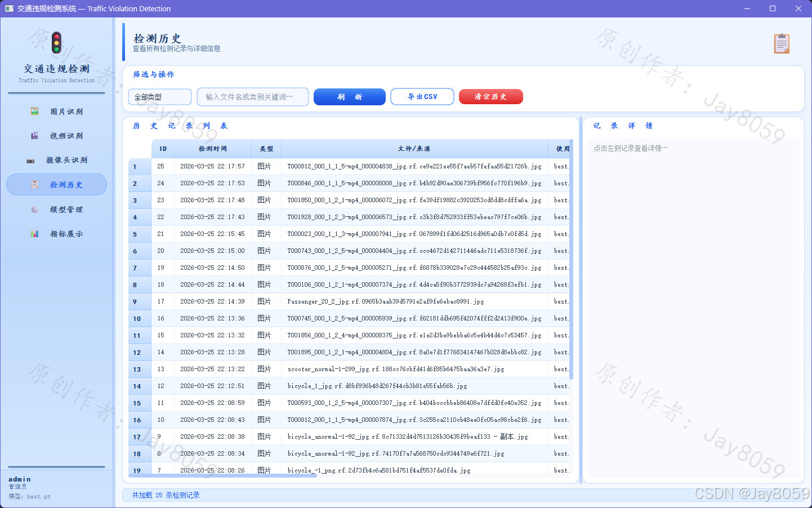Click the admin user label

pyautogui.click(x=20, y=479)
